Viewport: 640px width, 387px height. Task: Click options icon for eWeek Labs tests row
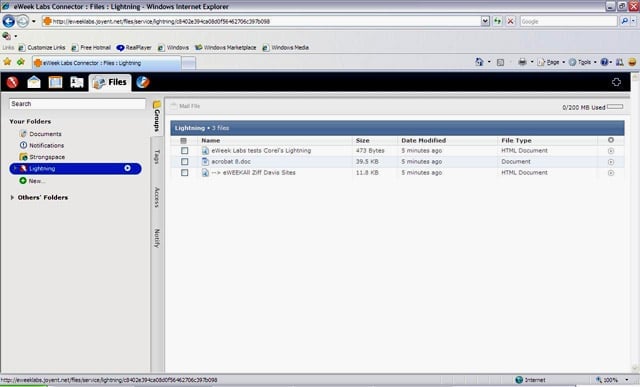click(x=611, y=151)
